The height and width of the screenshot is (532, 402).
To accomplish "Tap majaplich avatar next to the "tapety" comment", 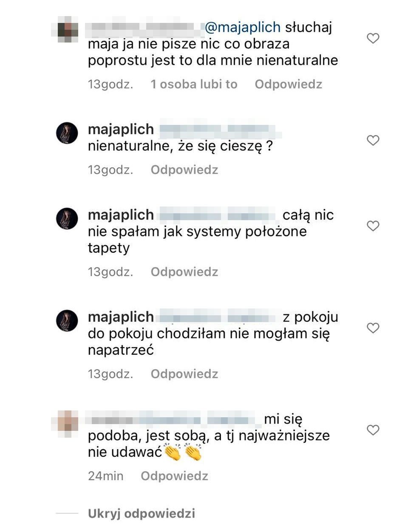I will coord(67,218).
